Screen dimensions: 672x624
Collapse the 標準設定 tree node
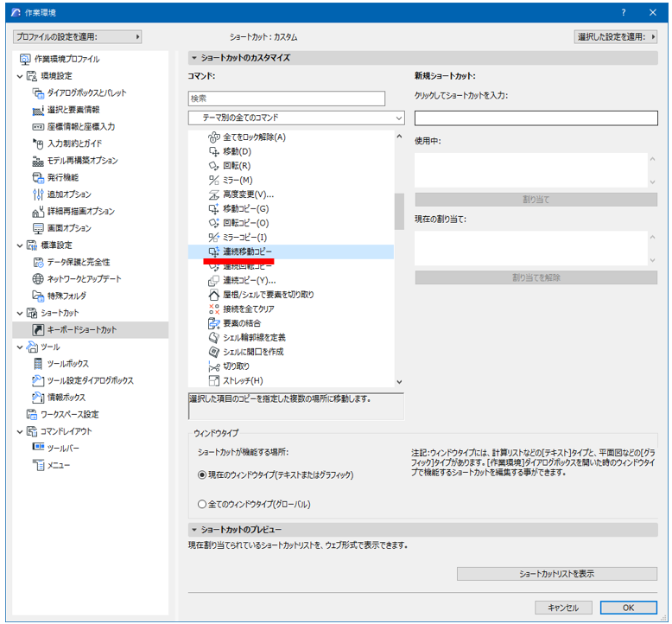[20, 245]
